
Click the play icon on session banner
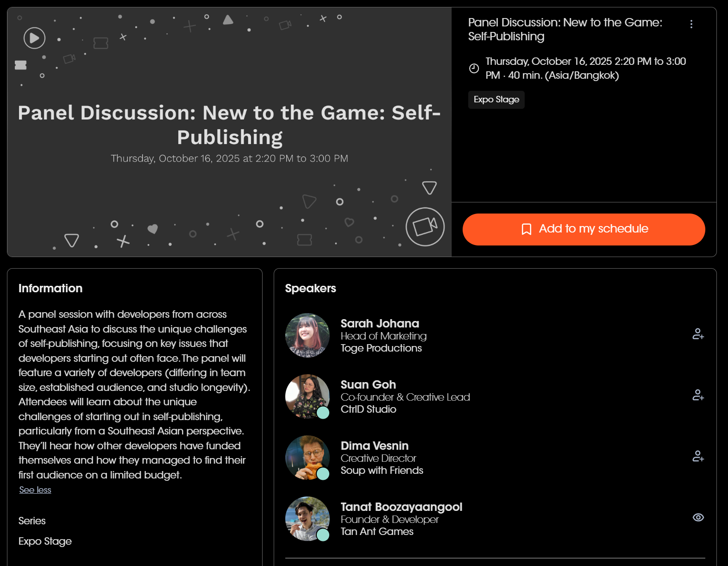[35, 38]
